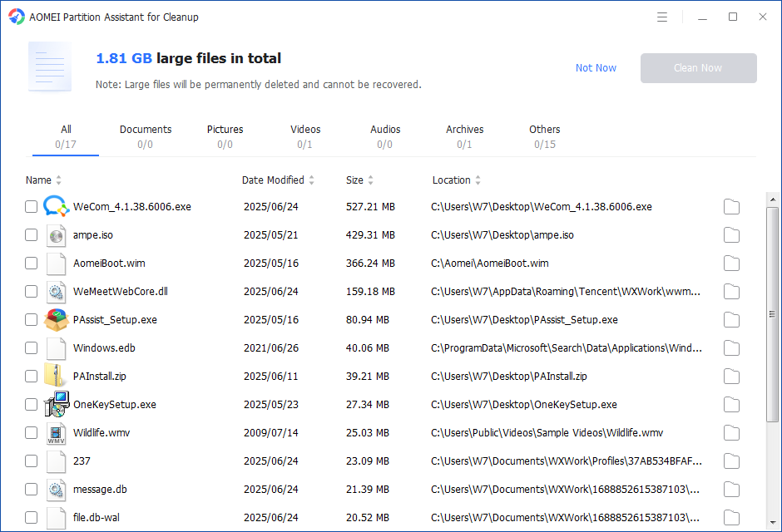The image size is (782, 532).
Task: Select the 429.31 MB size cell
Action: click(370, 235)
